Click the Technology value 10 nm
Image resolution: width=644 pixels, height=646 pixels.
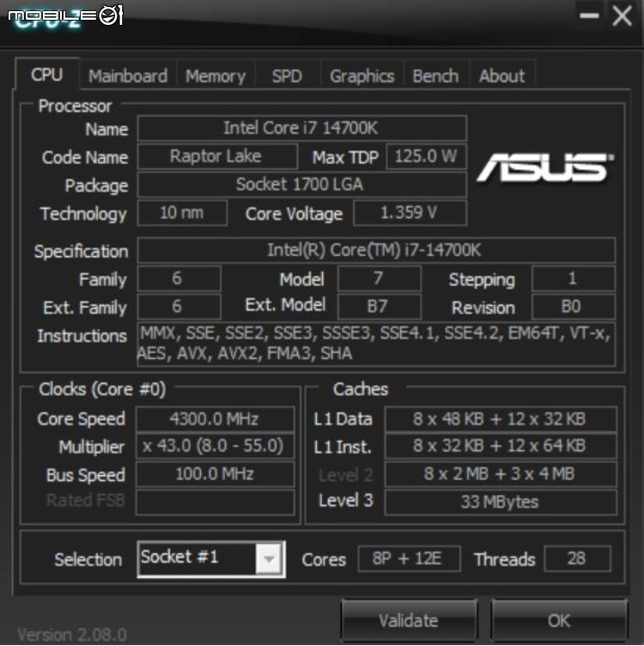[x=182, y=212]
